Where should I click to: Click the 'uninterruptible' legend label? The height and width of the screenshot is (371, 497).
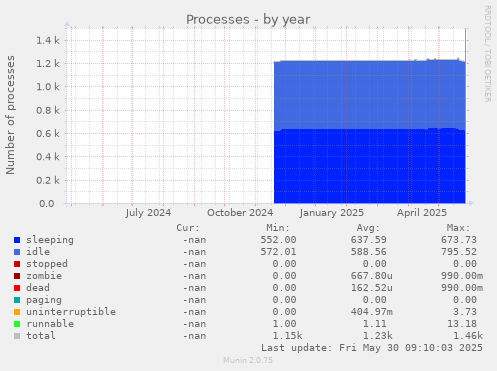[71, 312]
